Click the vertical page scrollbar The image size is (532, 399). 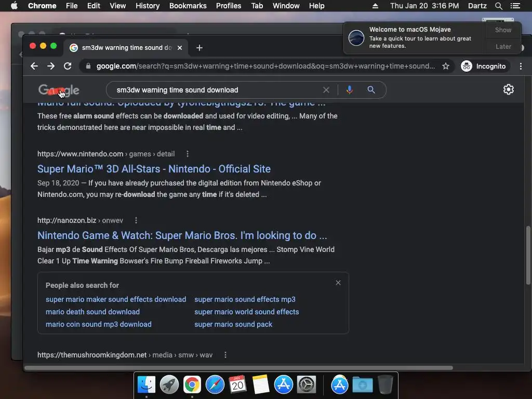[528, 256]
